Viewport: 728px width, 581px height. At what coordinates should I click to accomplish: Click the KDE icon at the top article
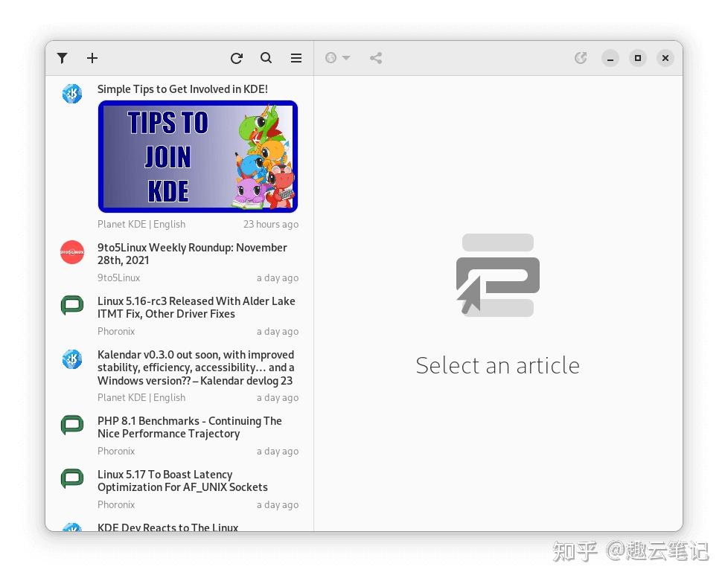click(x=71, y=93)
